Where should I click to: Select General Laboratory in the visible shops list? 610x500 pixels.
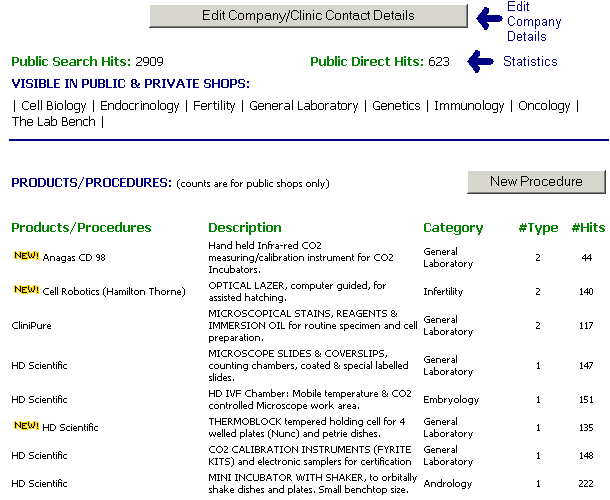[304, 106]
